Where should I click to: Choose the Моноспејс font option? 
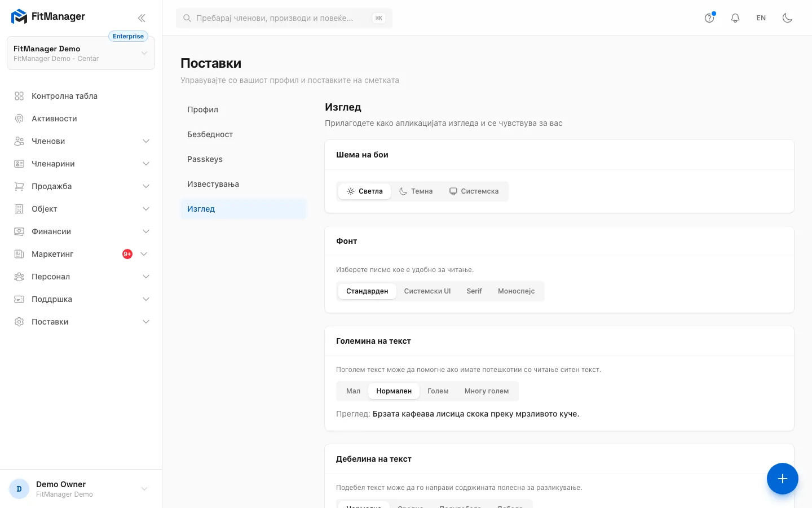coord(516,291)
